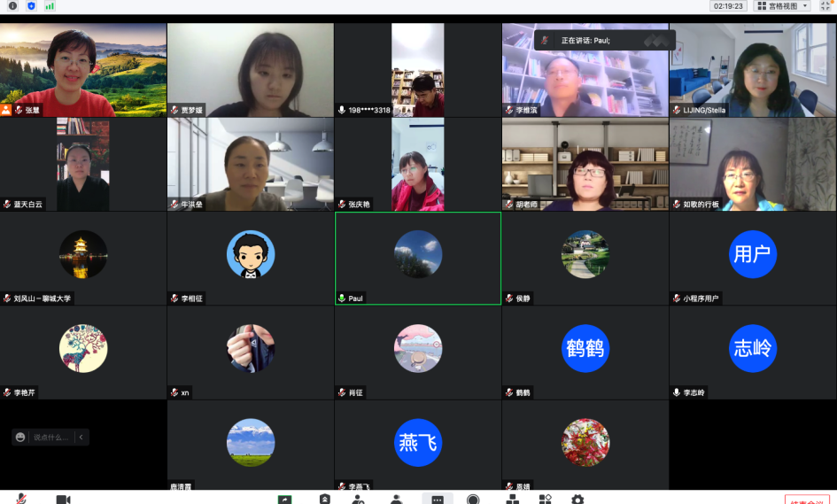Click the blue shield icon in the top bar

tap(31, 6)
